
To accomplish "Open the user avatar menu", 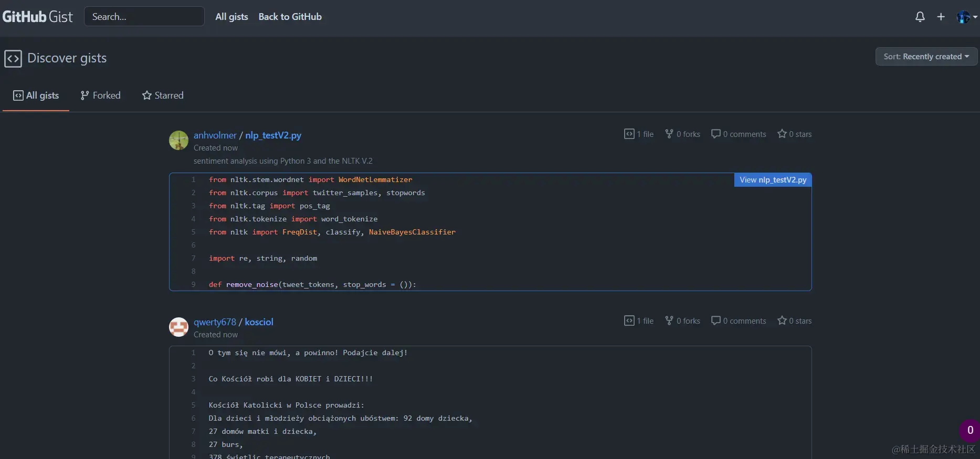I will pos(966,17).
